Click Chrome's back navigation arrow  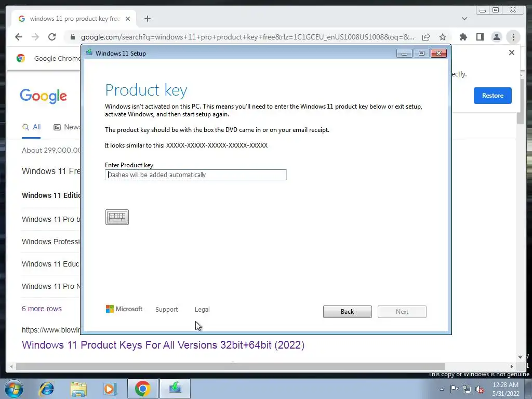19,37
